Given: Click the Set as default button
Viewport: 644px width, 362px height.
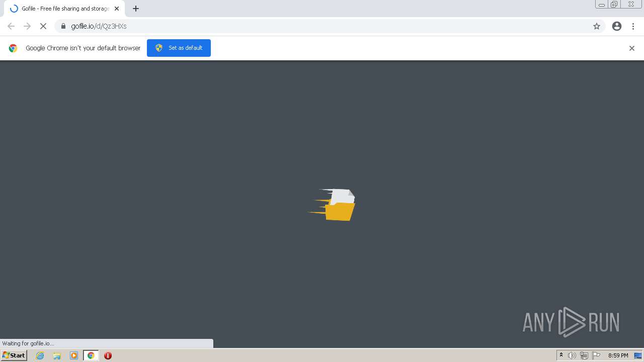Looking at the screenshot, I should [179, 48].
